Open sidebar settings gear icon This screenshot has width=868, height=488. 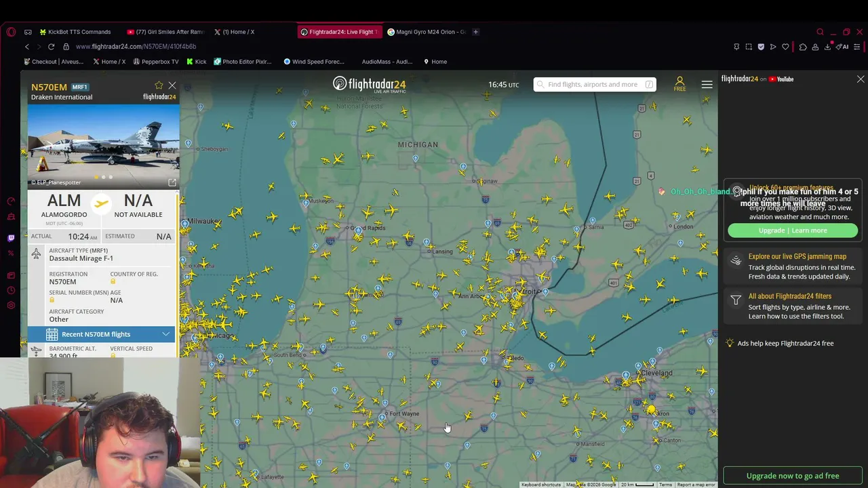tap(11, 306)
